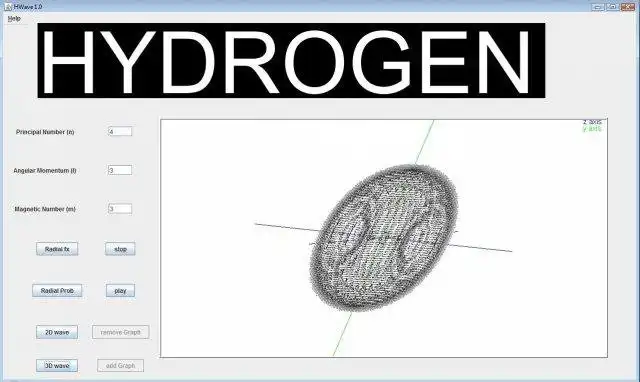This screenshot has width=640, height=382.
Task: Maximize the HWave window
Action: pyautogui.click(x=612, y=7)
